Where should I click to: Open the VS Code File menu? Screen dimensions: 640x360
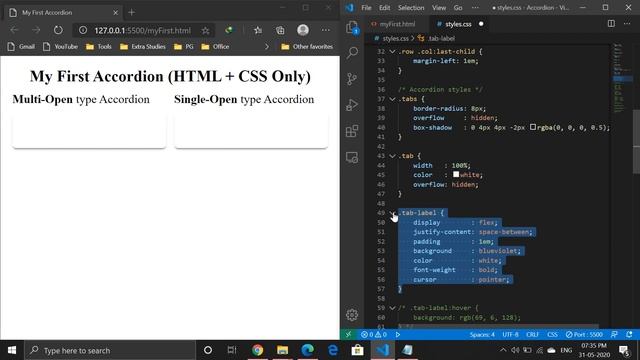366,8
